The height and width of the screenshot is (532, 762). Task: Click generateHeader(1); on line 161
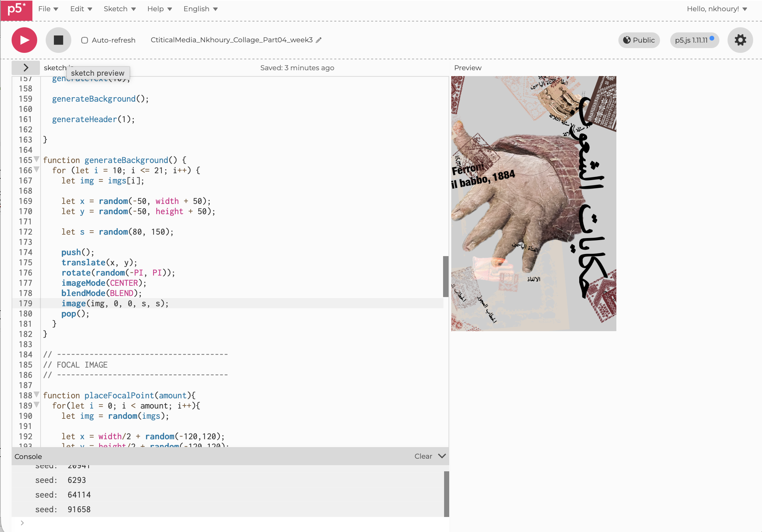[x=93, y=119]
